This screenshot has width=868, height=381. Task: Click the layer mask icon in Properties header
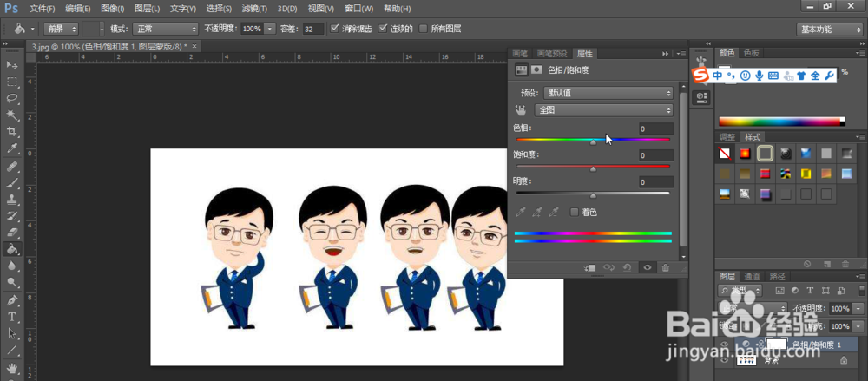coord(536,69)
